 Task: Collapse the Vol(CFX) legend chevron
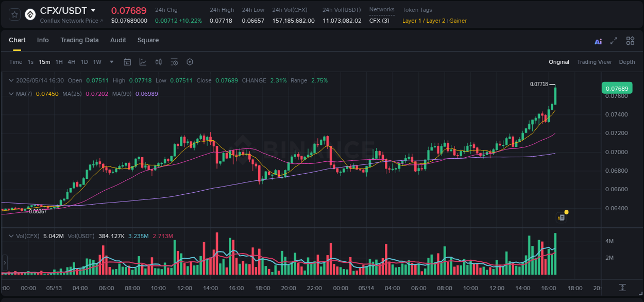point(11,236)
